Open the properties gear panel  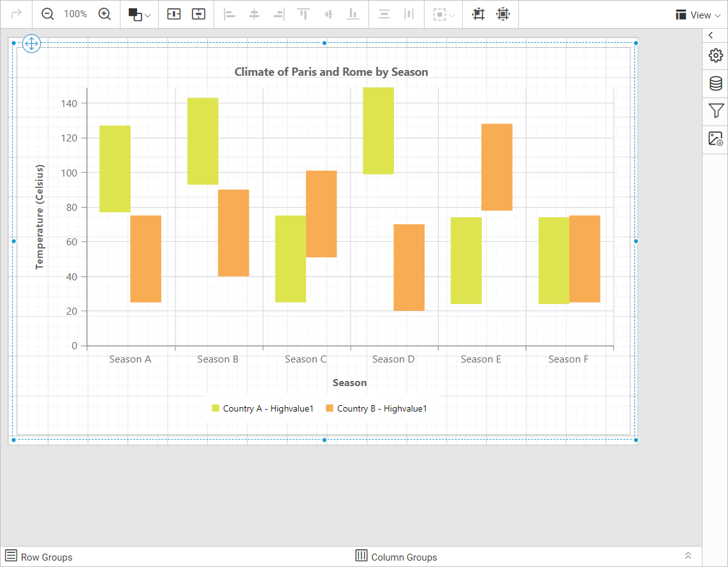coord(715,55)
